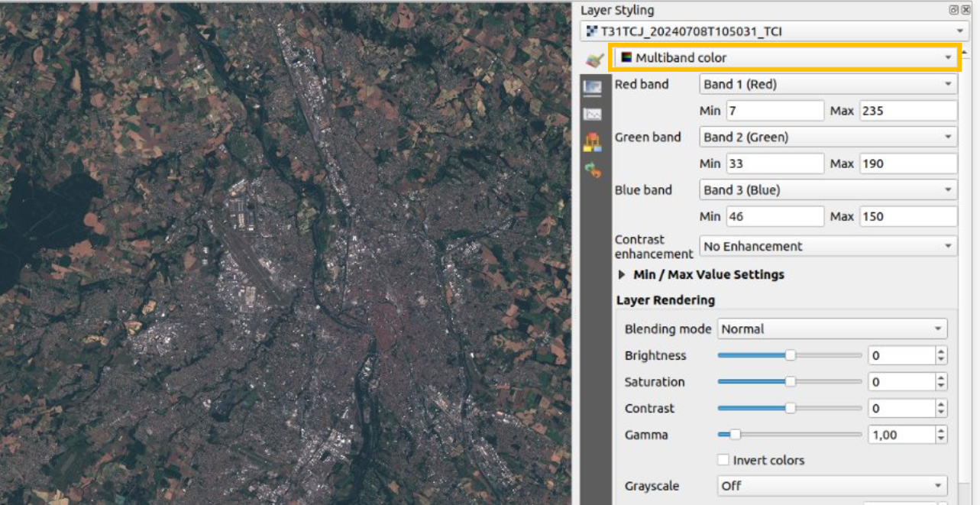Click the Gamma slider handle
Image resolution: width=980 pixels, height=505 pixels.
[x=735, y=435]
